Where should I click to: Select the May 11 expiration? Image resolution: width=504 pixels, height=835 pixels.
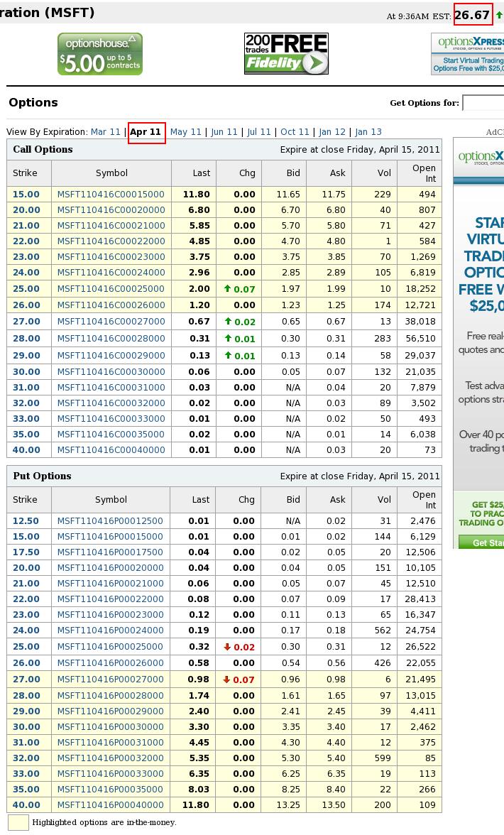[186, 132]
